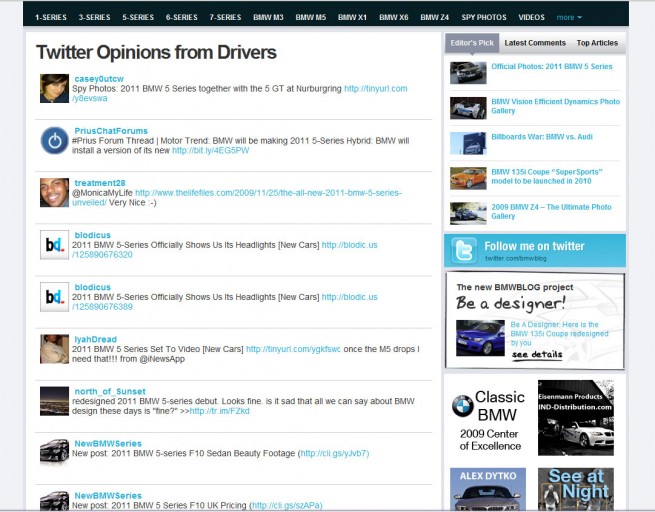Open treatment28 username link
Viewport: 655px width, 512px height.
pyautogui.click(x=100, y=183)
